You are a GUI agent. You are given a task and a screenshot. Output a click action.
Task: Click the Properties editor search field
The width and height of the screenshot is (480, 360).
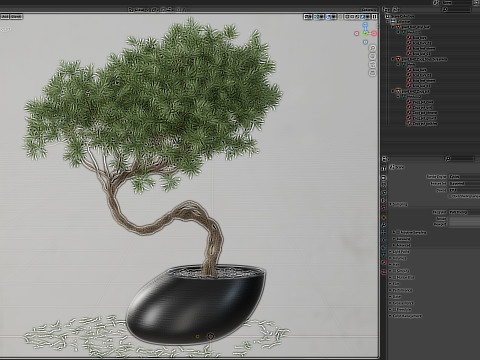[x=460, y=159]
